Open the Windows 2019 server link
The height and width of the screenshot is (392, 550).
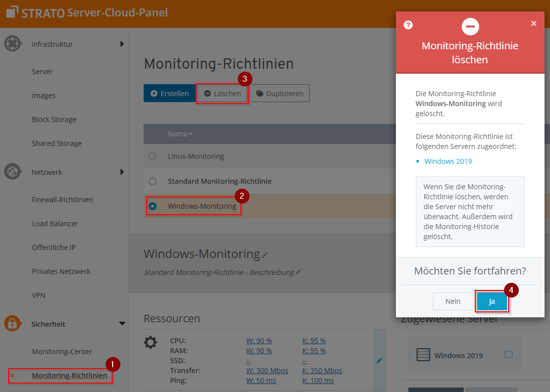point(448,161)
